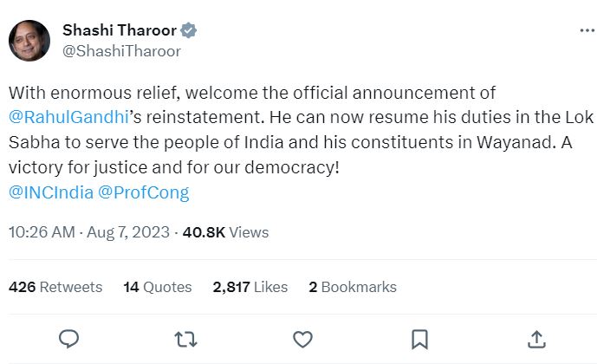Like the tweet with the heart icon
This screenshot has height=364, width=597.
[302, 337]
